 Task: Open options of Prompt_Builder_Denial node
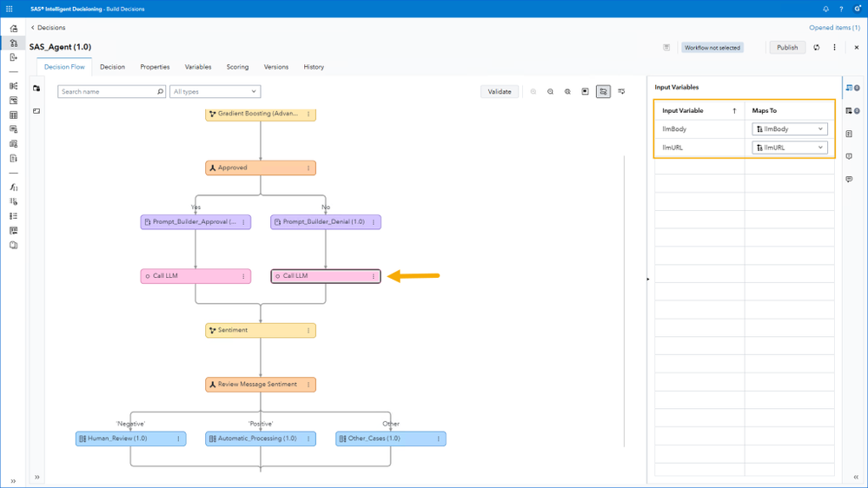click(x=374, y=222)
